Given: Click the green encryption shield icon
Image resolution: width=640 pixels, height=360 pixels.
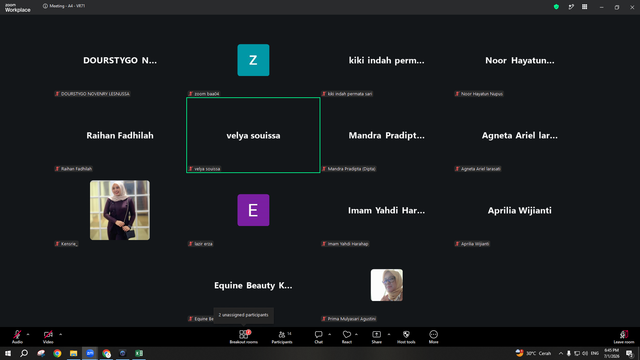Looking at the screenshot, I should [x=556, y=7].
